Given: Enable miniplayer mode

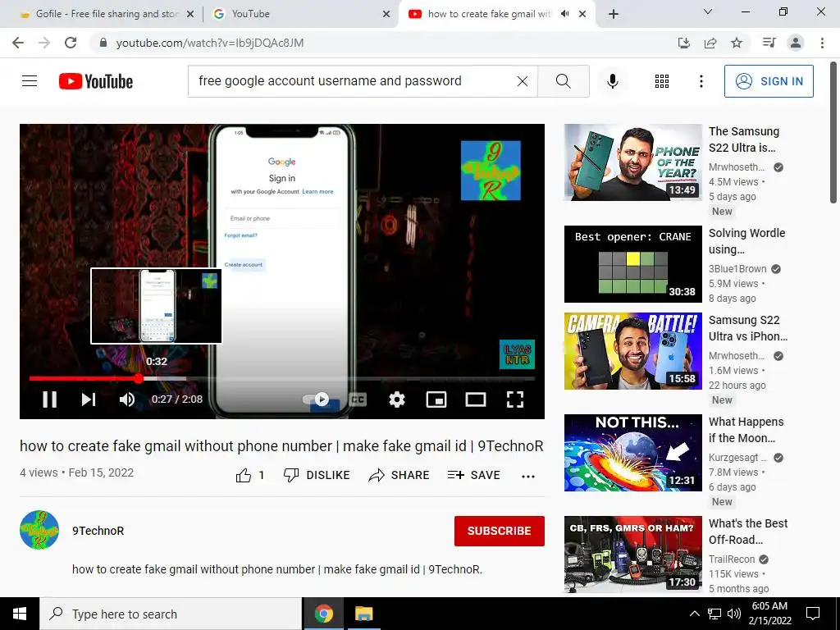Looking at the screenshot, I should (x=436, y=399).
